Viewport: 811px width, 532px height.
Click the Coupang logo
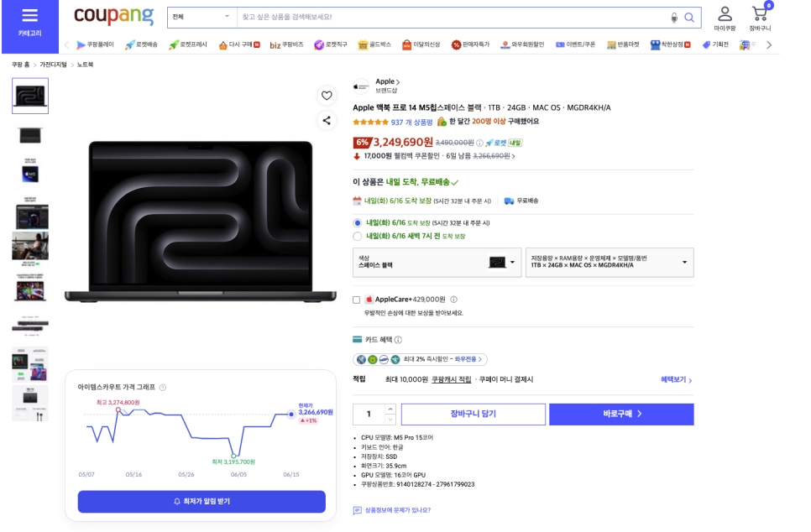tap(114, 15)
